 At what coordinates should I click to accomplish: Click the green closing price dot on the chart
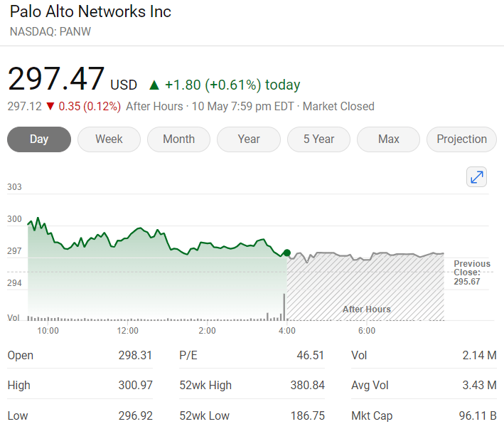[x=287, y=253]
